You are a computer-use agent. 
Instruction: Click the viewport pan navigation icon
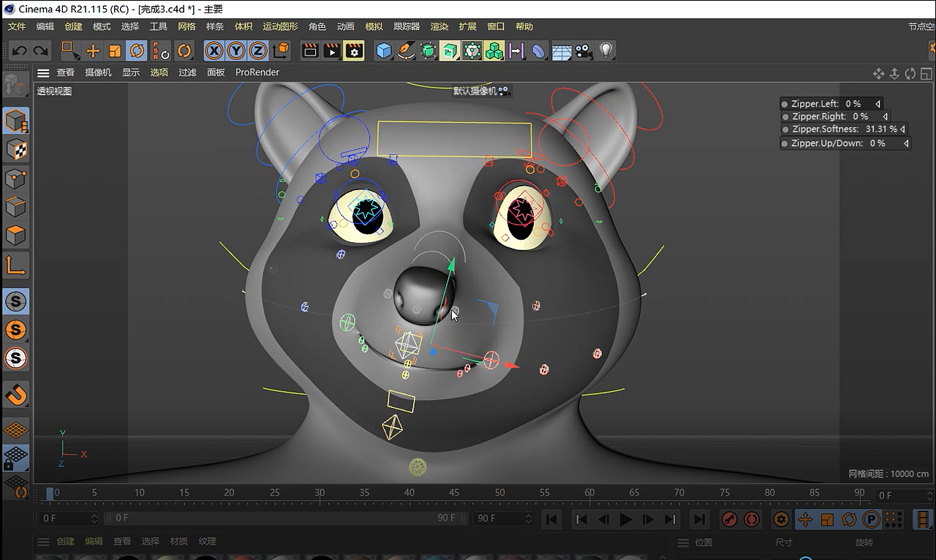pyautogui.click(x=879, y=73)
